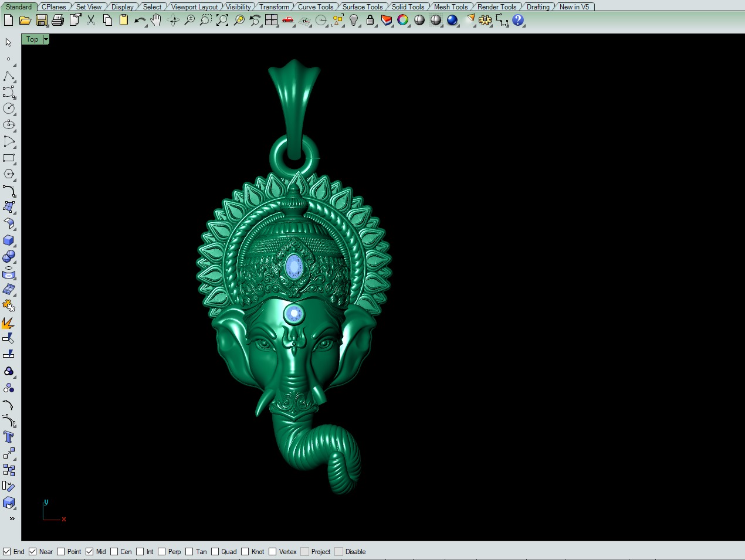Print using the printer icon
The image size is (745, 560).
pos(57,20)
